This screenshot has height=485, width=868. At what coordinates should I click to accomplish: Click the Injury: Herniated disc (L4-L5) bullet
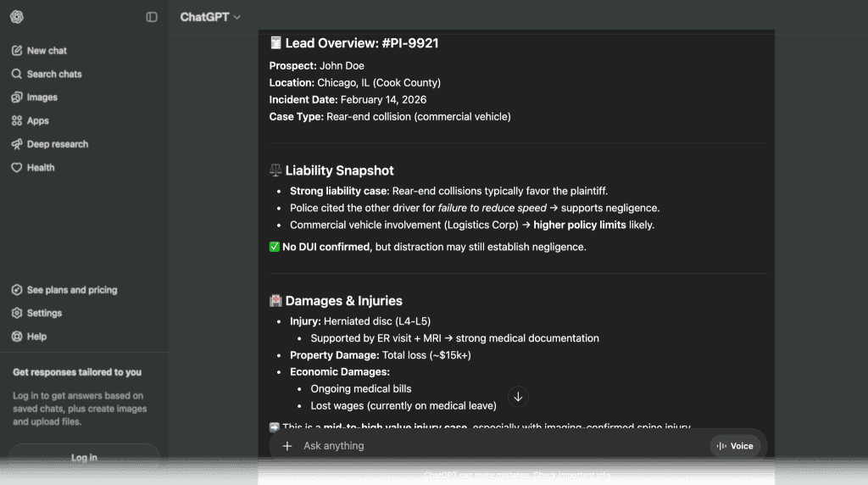tap(360, 321)
